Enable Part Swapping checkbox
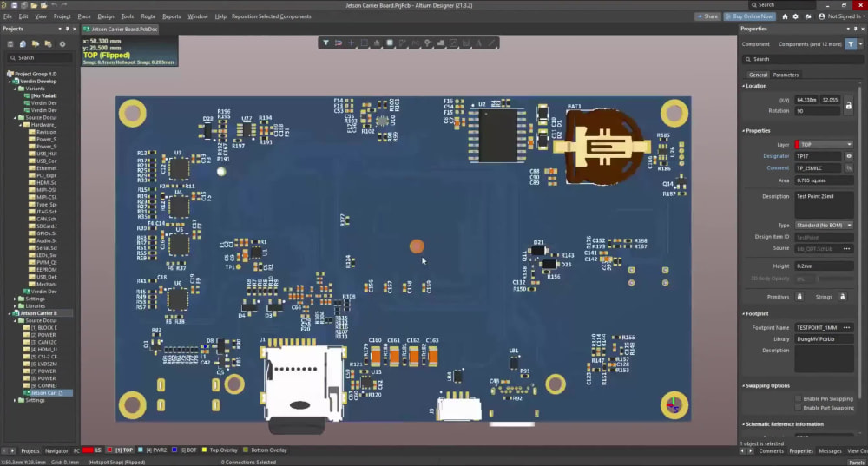This screenshot has width=868, height=466. (799, 407)
